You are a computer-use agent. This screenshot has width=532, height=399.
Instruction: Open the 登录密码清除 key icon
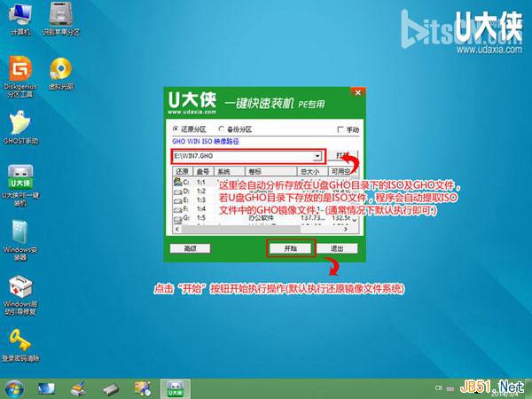pyautogui.click(x=20, y=345)
